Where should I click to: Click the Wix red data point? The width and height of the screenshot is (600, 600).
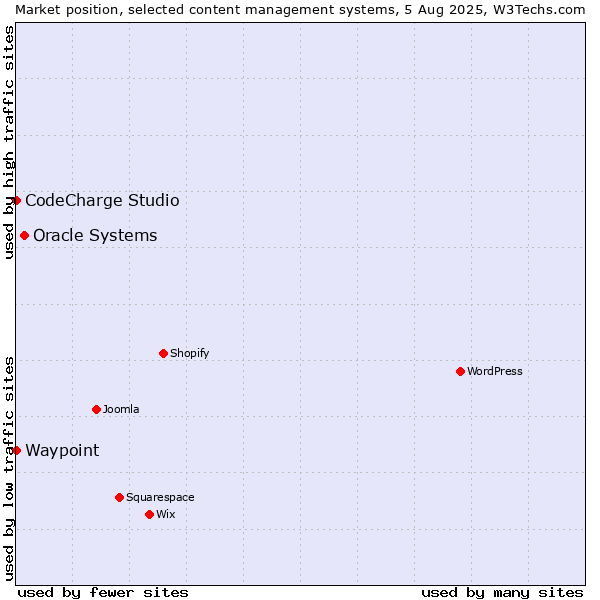(x=150, y=514)
